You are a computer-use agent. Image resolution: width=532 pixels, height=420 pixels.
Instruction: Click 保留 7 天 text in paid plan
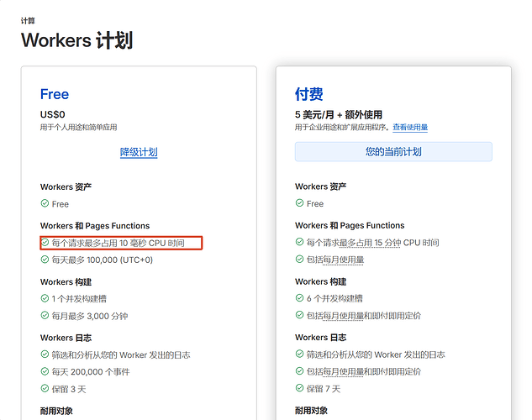click(324, 388)
